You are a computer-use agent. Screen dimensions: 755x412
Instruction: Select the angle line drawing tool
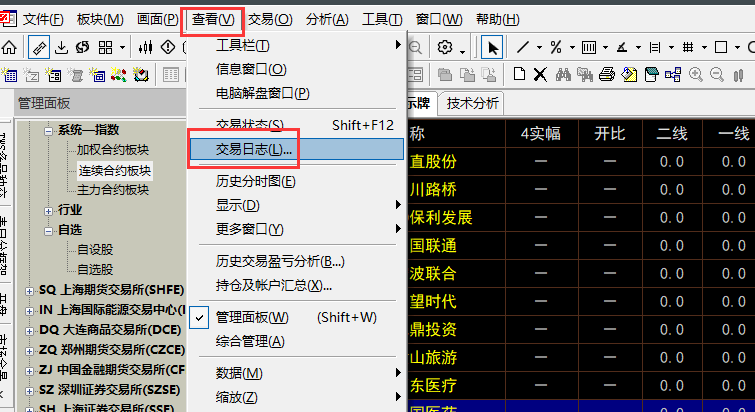[x=622, y=47]
